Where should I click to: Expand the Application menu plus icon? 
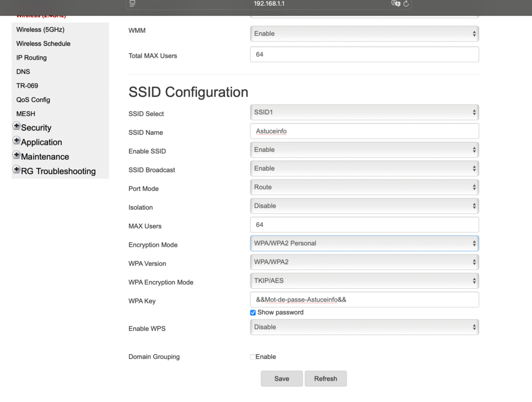click(x=16, y=140)
